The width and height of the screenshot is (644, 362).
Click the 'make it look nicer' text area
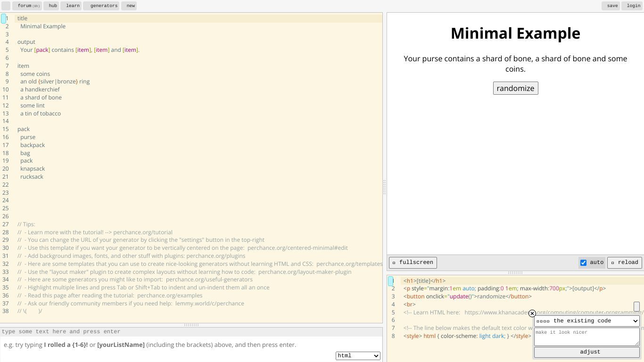point(586,337)
